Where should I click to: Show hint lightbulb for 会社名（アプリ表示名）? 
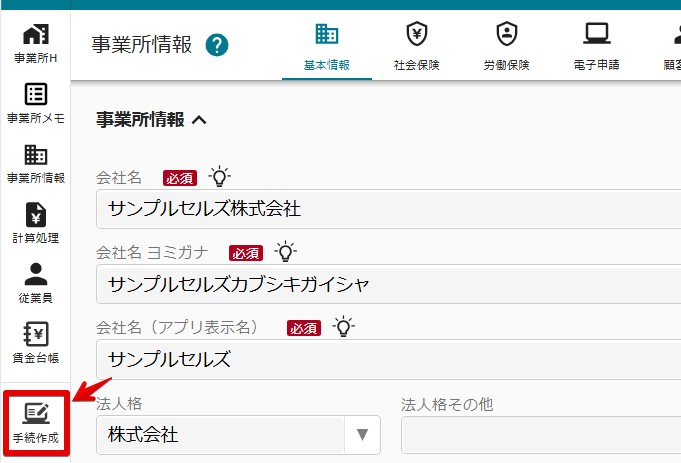(344, 327)
